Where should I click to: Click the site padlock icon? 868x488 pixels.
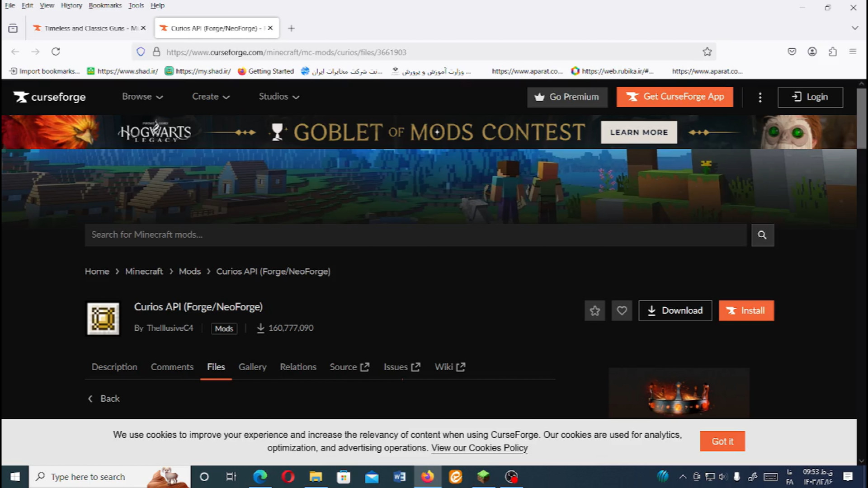[x=156, y=52]
